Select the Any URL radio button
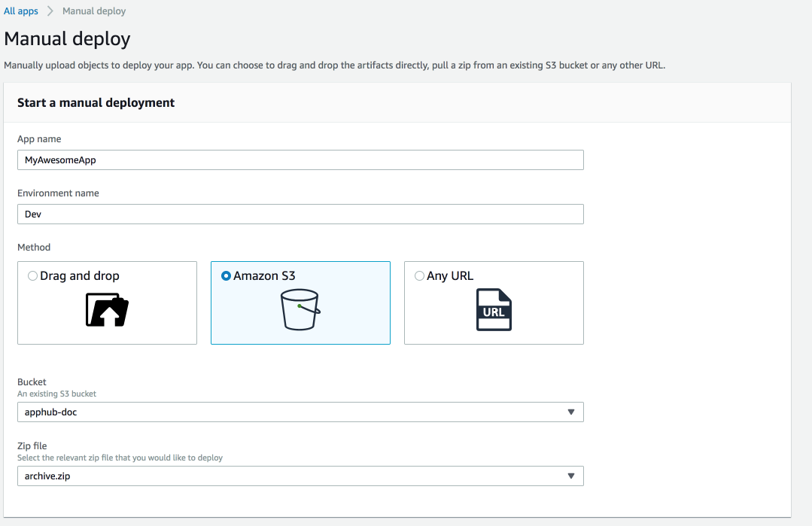The image size is (812, 526). (x=419, y=276)
